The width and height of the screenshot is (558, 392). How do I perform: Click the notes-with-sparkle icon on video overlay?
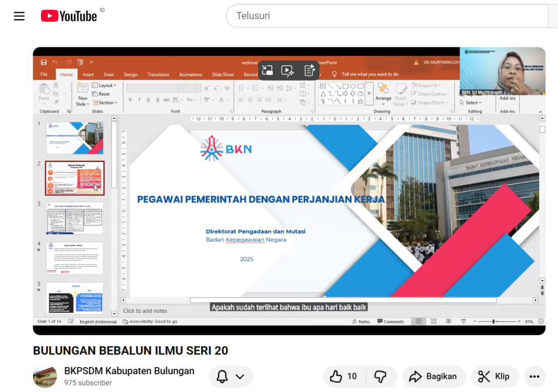[310, 70]
